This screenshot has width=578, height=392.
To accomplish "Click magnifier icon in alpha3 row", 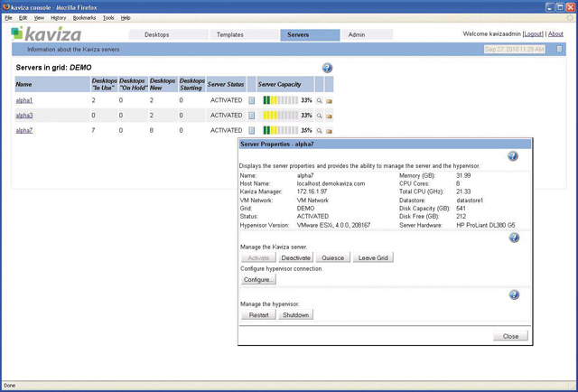I will point(319,116).
